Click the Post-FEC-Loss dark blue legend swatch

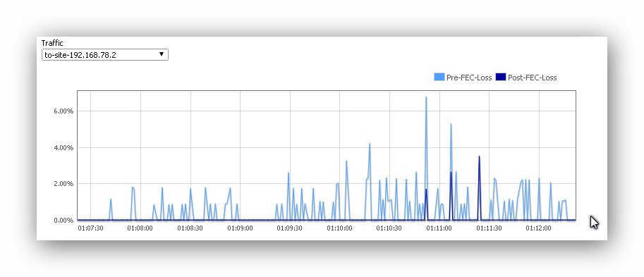(x=501, y=77)
